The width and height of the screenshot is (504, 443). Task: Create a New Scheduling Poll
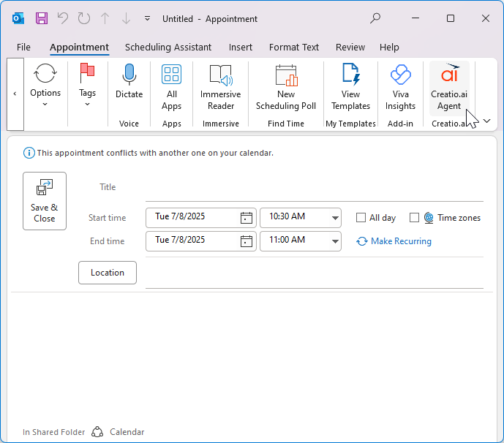(286, 87)
